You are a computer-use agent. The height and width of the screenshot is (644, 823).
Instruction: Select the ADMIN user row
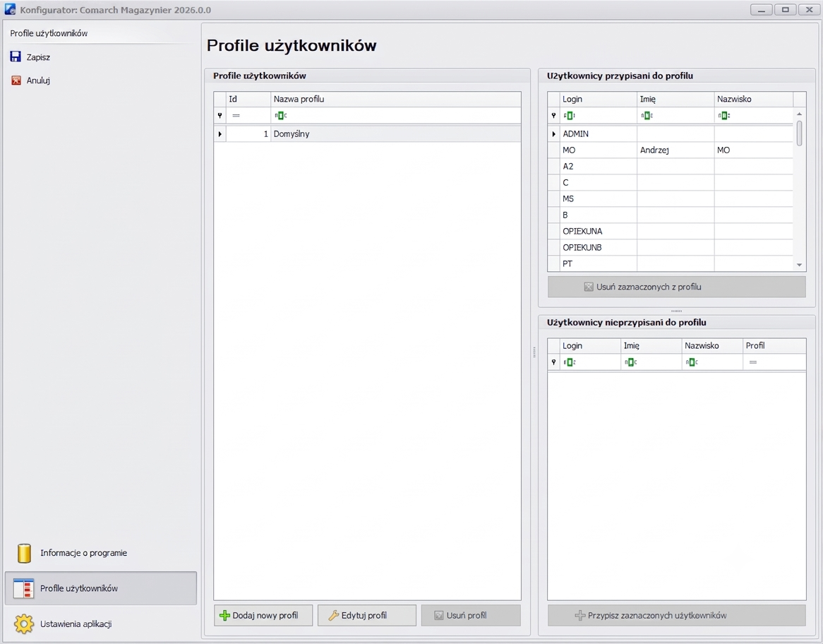pos(671,134)
